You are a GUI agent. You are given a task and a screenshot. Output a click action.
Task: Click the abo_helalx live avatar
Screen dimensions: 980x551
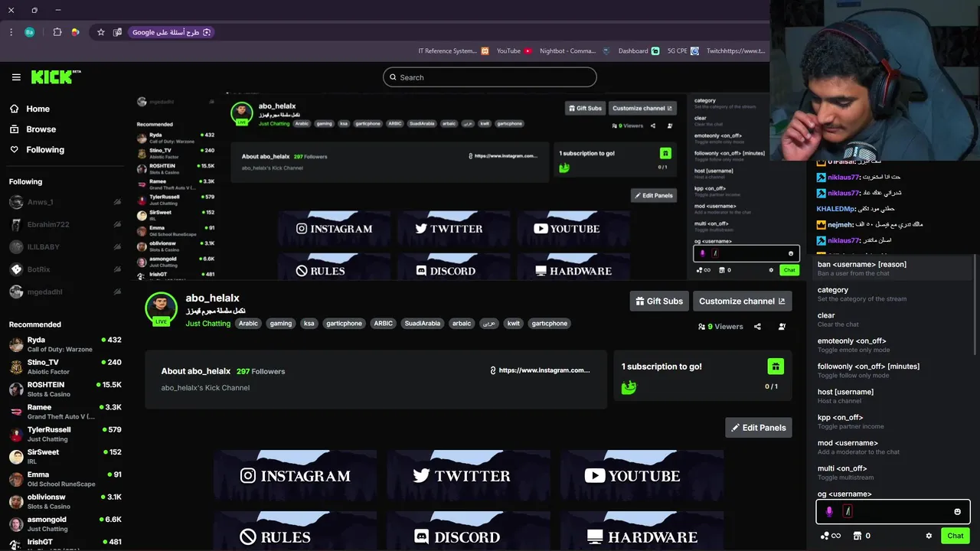[161, 308]
